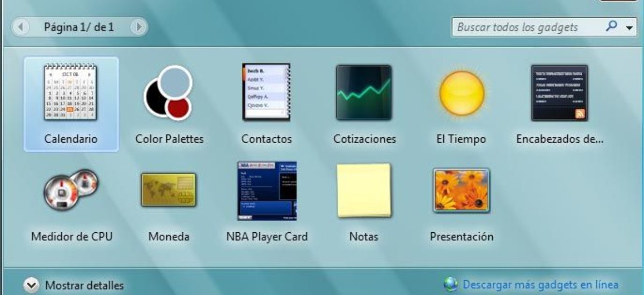Viewport: 644px width, 295px height.
Task: Choose the Contactos gadget icon
Action: [266, 92]
